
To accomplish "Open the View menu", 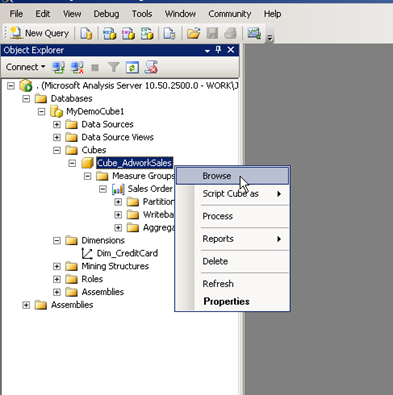I will [x=72, y=14].
